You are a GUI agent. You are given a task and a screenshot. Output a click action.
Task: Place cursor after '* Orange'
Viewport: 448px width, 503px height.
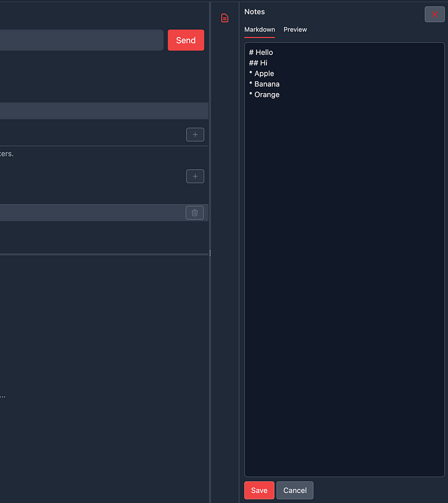point(280,95)
